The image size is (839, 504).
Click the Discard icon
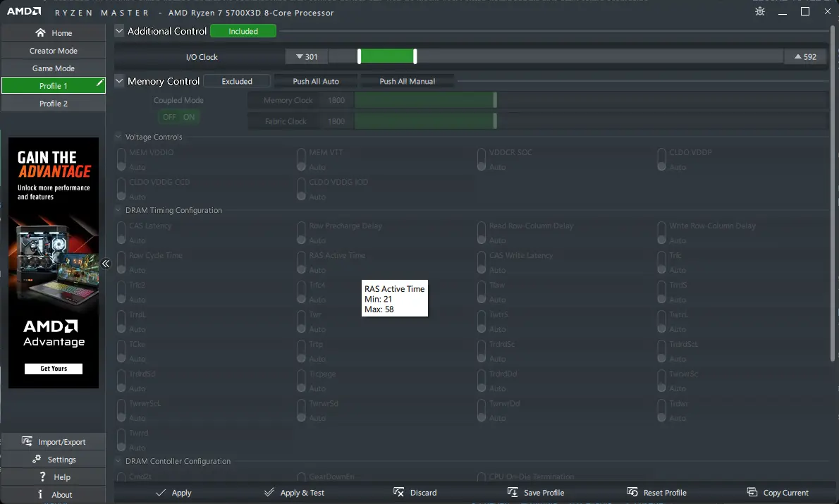pyautogui.click(x=398, y=492)
